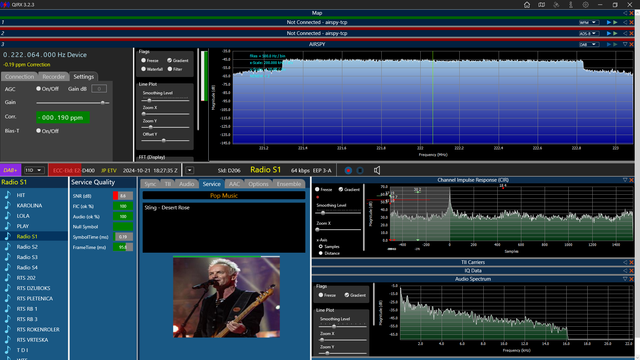Screen dimensions: 640x360
Task: Click the Gain slider
Action: click(73, 103)
